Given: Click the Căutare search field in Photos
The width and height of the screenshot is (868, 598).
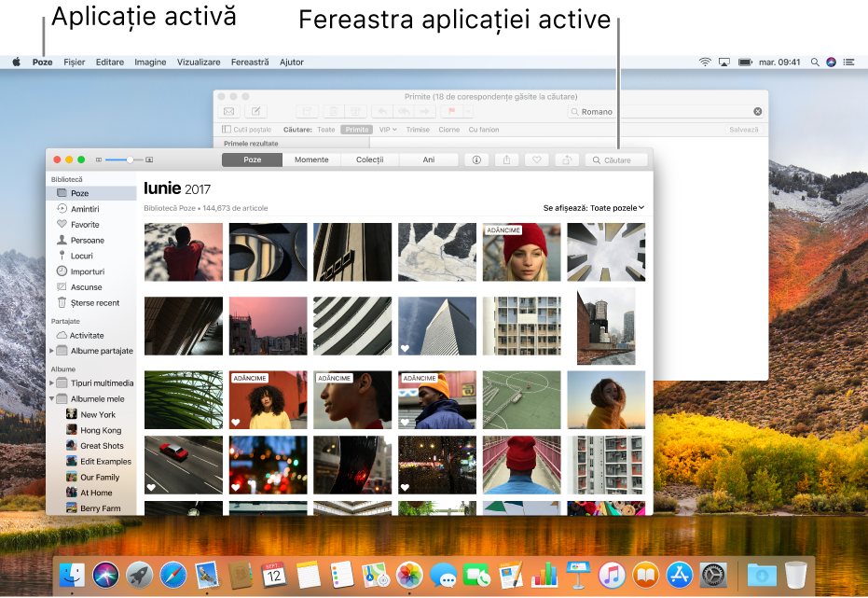Looking at the screenshot, I should (x=616, y=160).
